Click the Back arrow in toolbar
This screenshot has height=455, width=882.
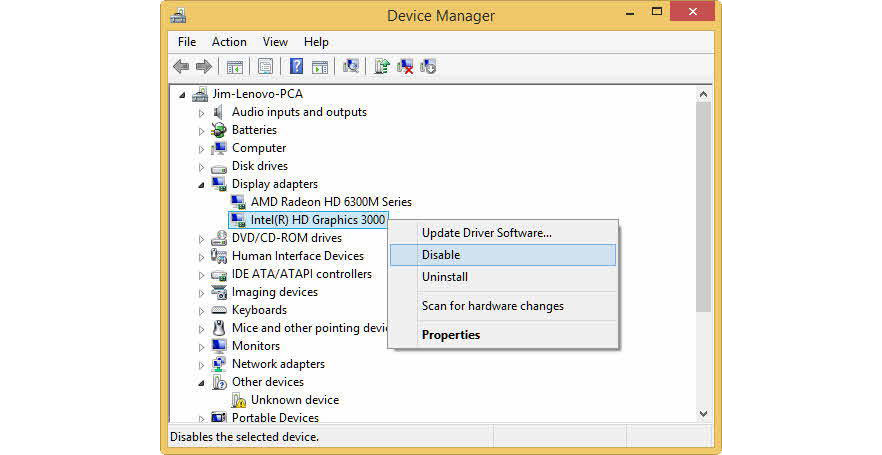(181, 67)
